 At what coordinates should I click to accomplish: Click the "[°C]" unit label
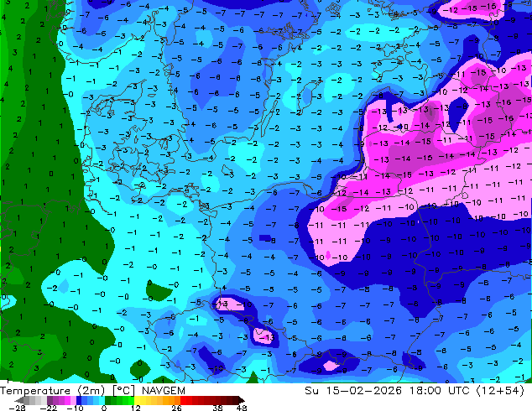[124, 391]
